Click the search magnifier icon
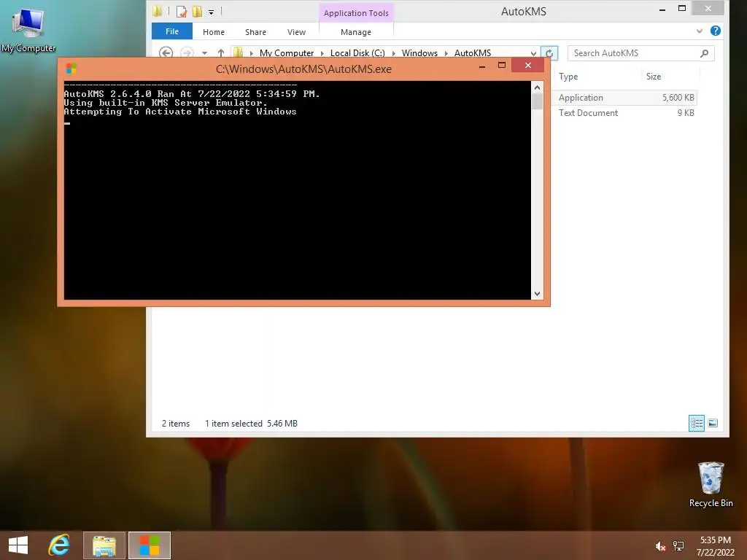 click(704, 53)
